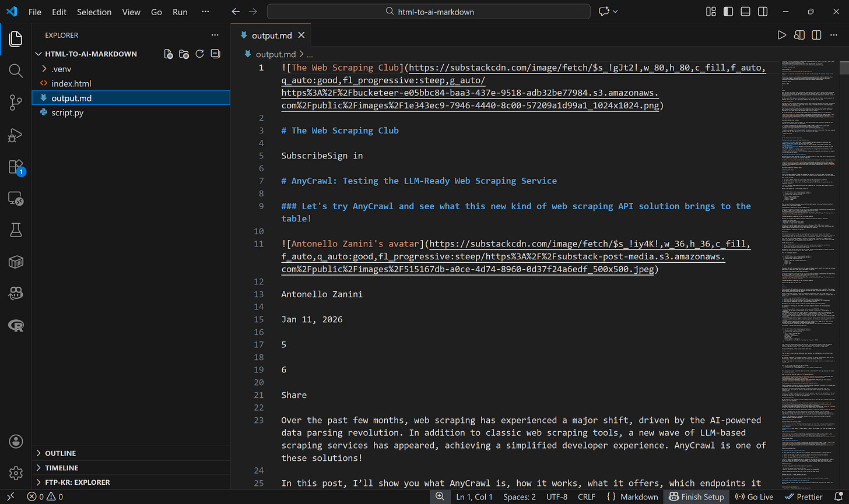Run the current file with the play icon
Viewport: 849px width, 504px height.
click(782, 35)
